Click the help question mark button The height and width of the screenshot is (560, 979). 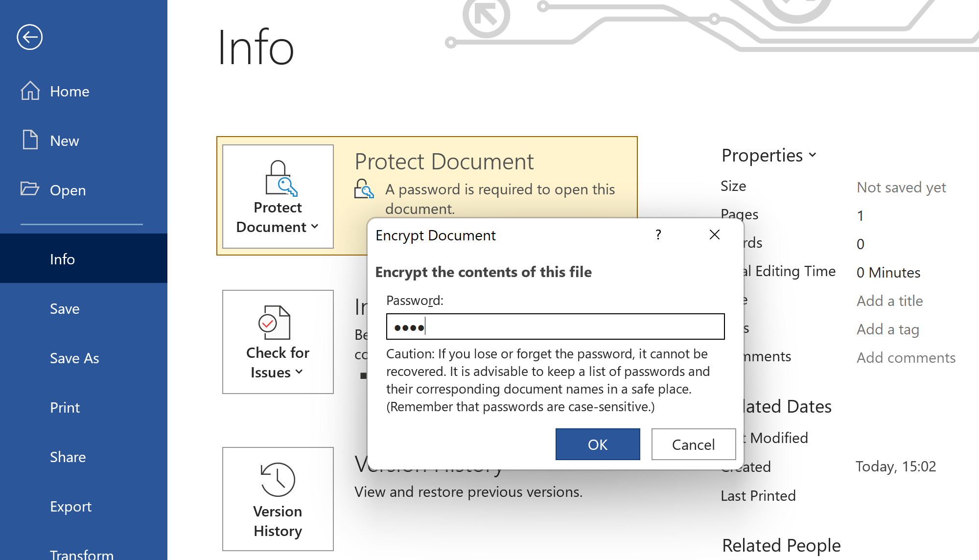[658, 234]
